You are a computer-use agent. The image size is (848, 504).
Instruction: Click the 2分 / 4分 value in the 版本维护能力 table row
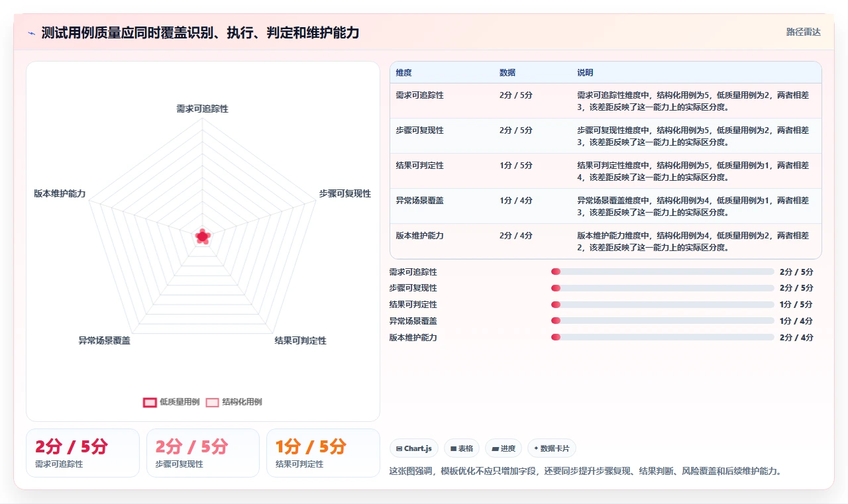516,236
